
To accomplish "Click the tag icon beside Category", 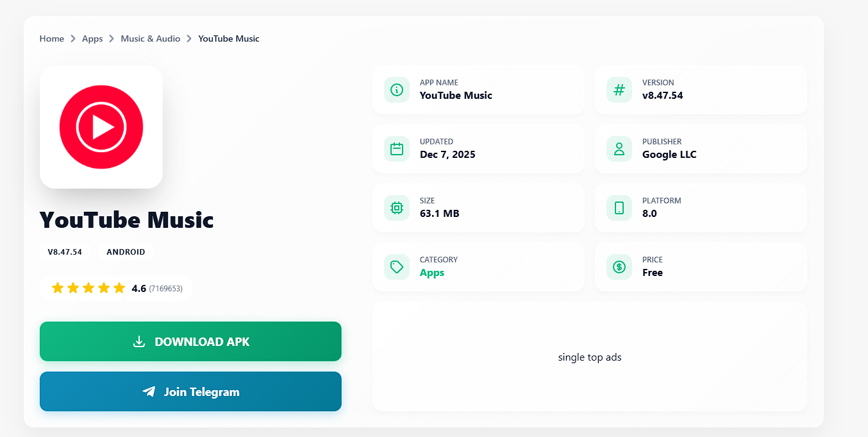I will pos(397,267).
